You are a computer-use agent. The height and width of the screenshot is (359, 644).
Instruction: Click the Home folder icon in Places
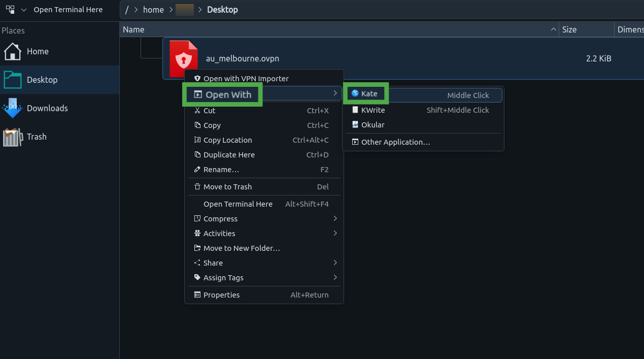(x=13, y=51)
